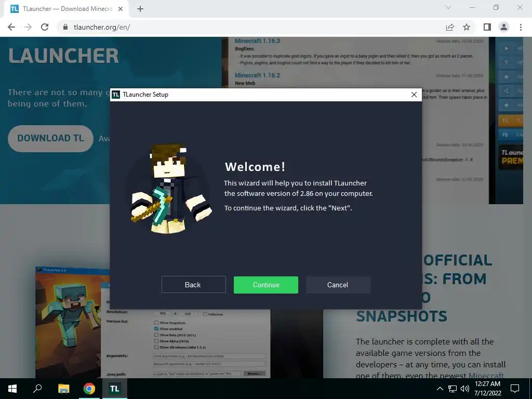Image resolution: width=532 pixels, height=399 pixels.
Task: Toggle Fullscreen checkbox in webpage screenshot
Action: tap(205, 314)
